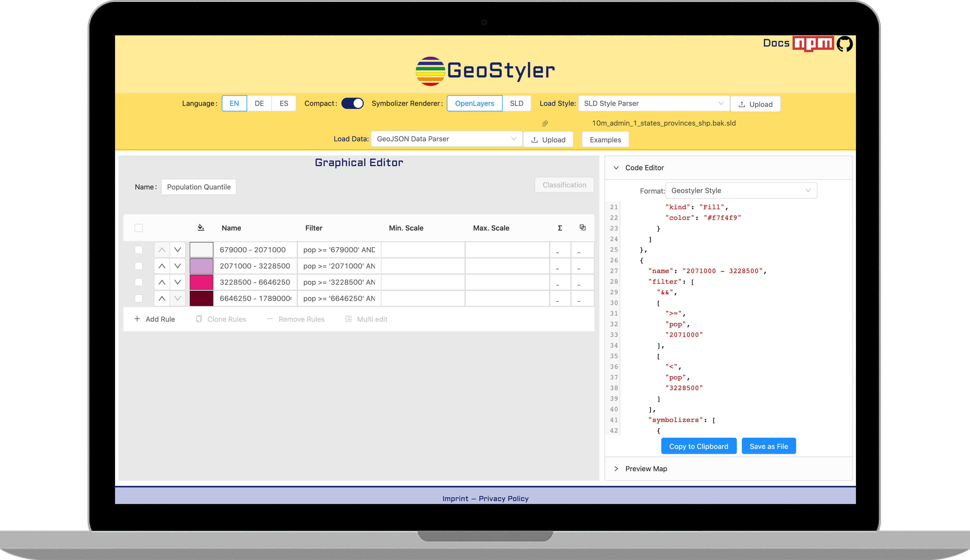This screenshot has width=970, height=560.
Task: Open the lilac swatch of rule 2071000 - 3228500
Action: click(201, 266)
